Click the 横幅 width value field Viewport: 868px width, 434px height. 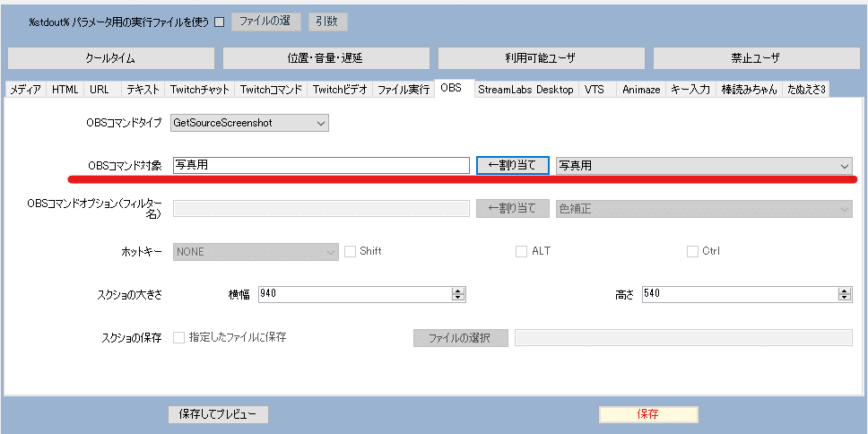coord(355,294)
